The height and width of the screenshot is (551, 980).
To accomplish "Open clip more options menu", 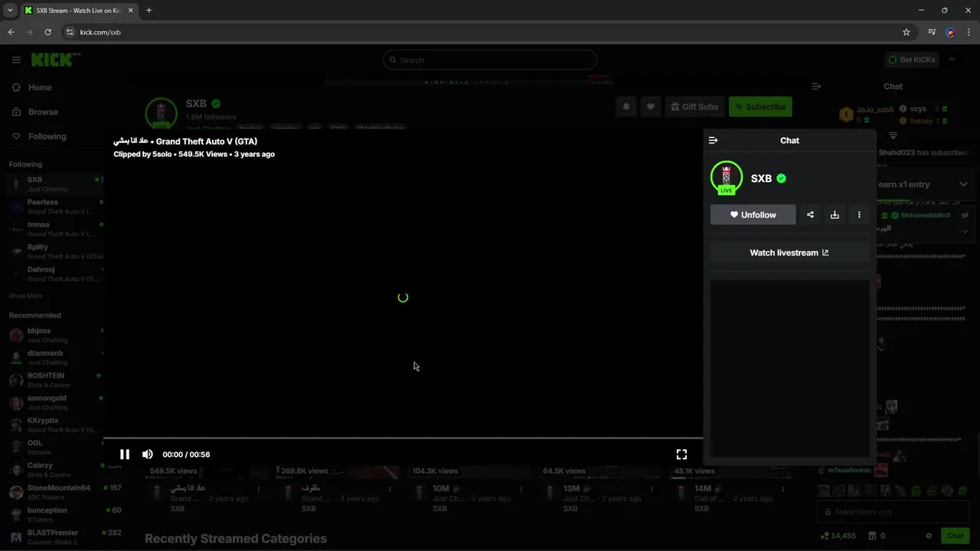I will [x=859, y=215].
